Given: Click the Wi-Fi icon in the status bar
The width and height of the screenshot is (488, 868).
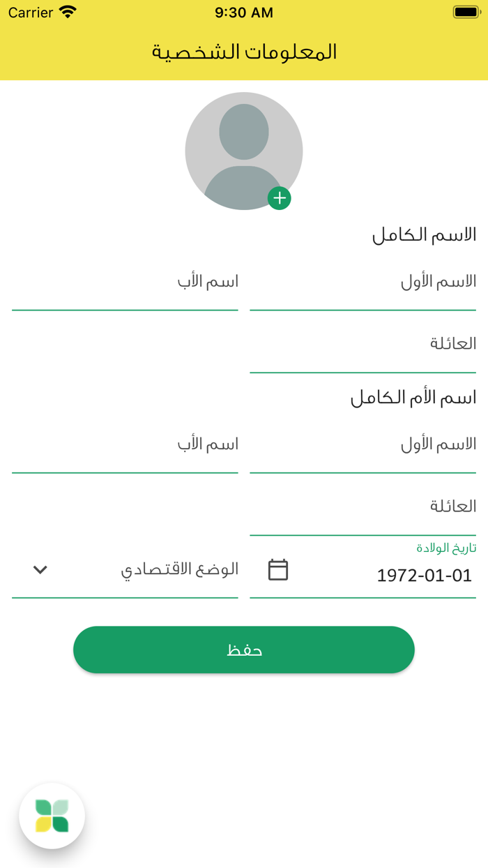Looking at the screenshot, I should [x=67, y=12].
